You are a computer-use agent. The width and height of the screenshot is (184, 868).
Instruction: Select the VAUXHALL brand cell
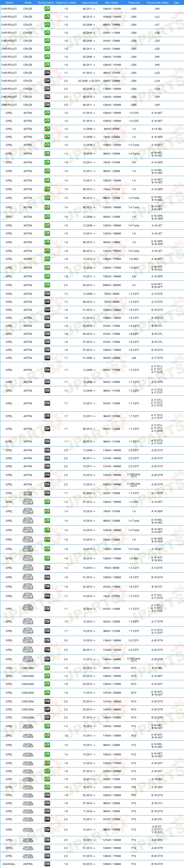(9, 864)
